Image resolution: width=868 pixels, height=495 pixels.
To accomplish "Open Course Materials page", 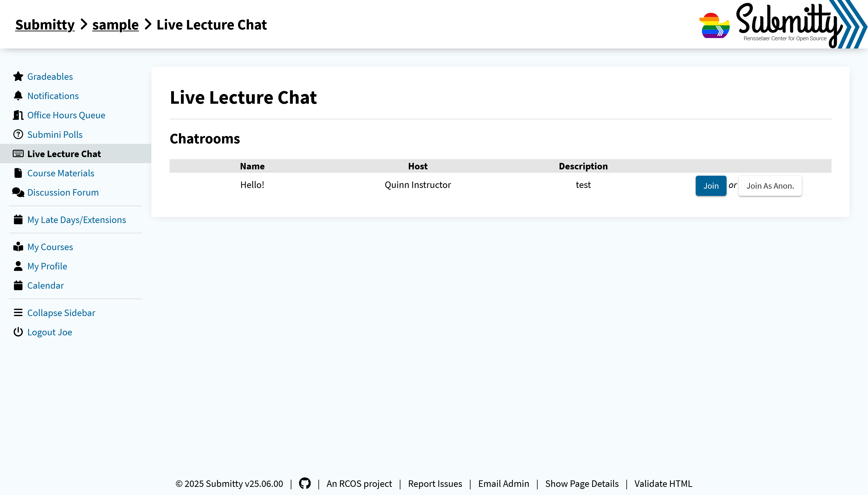I will pos(61,173).
